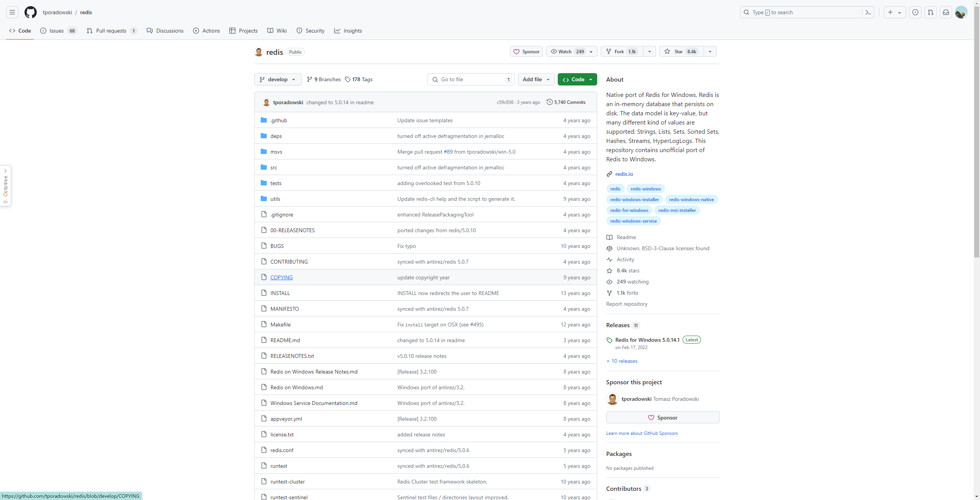The width and height of the screenshot is (980, 500).
Task: Expand the green Code dropdown
Action: [577, 79]
